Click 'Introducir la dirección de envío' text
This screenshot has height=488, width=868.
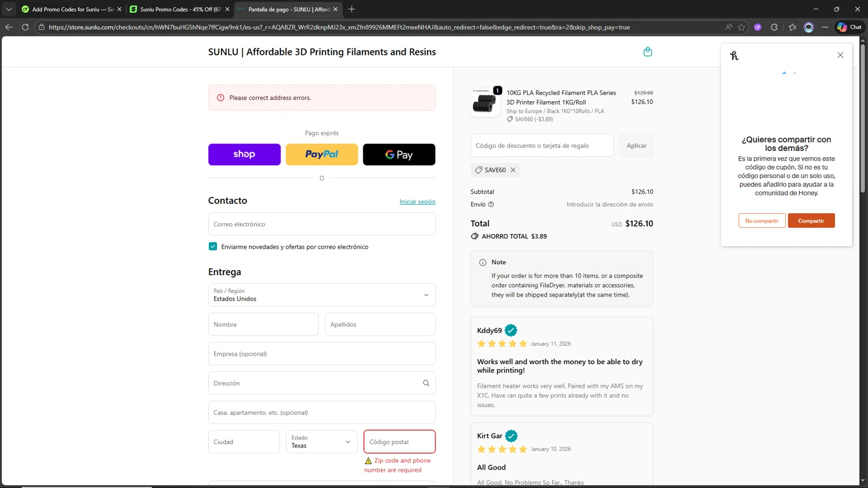(610, 204)
